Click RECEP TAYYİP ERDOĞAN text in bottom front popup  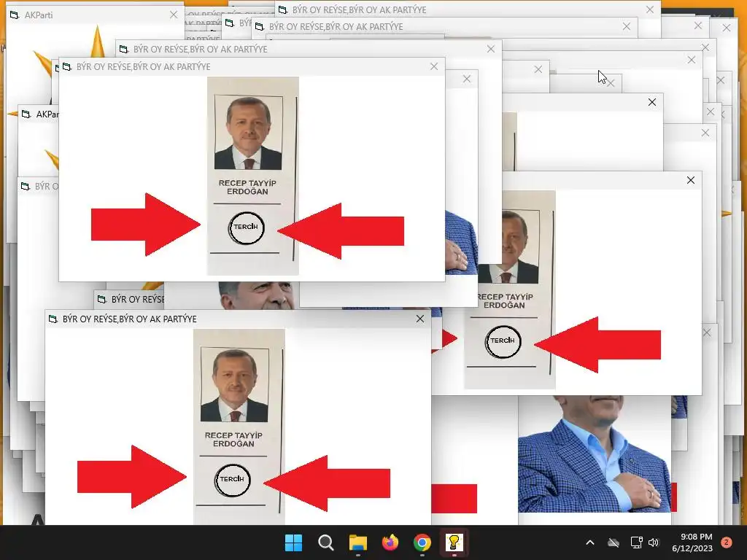tap(233, 440)
